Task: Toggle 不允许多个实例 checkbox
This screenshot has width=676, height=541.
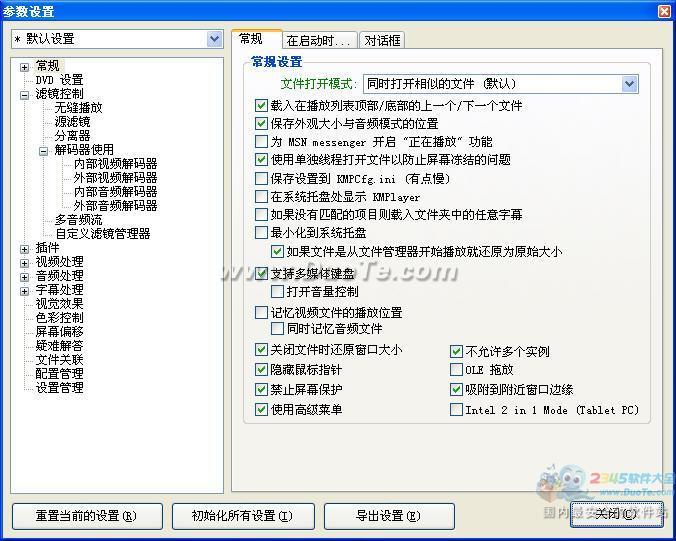Action: point(456,352)
